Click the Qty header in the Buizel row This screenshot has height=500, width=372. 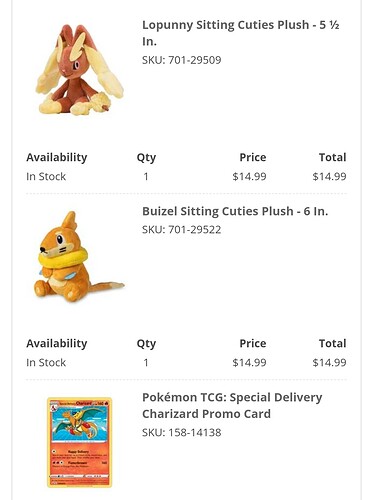(x=146, y=344)
